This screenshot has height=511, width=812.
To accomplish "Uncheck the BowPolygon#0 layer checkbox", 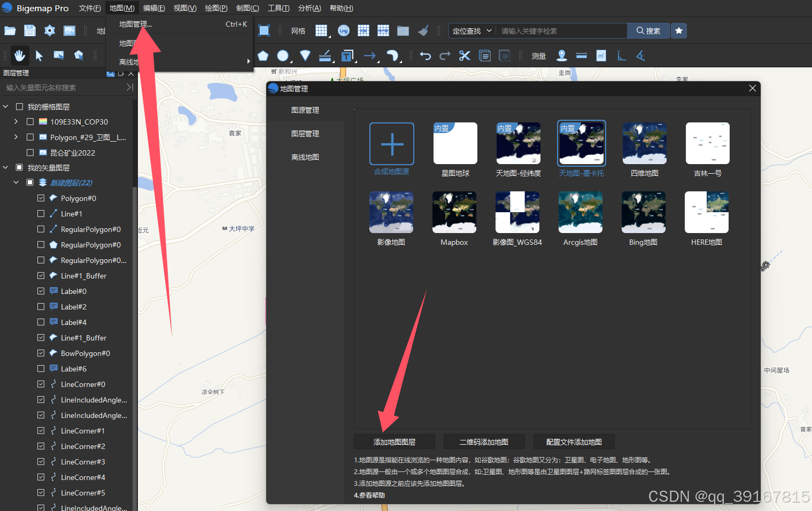I will tap(41, 353).
